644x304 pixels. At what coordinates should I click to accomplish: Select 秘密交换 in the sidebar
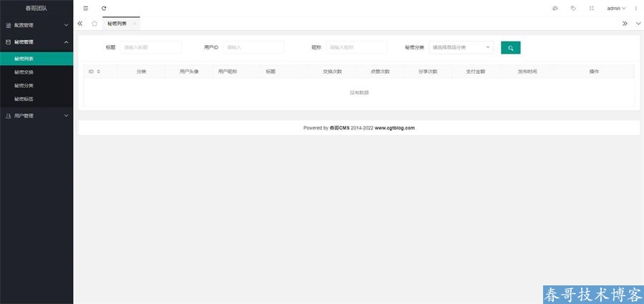point(24,72)
